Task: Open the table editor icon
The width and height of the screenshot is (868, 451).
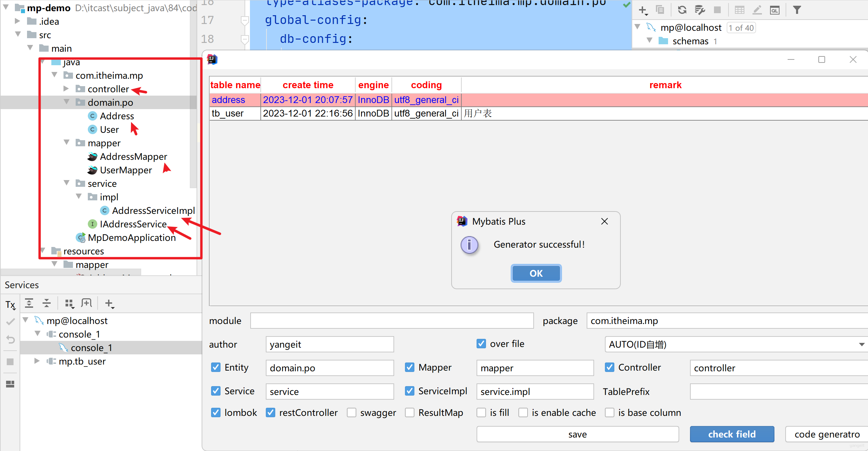Action: [x=739, y=10]
